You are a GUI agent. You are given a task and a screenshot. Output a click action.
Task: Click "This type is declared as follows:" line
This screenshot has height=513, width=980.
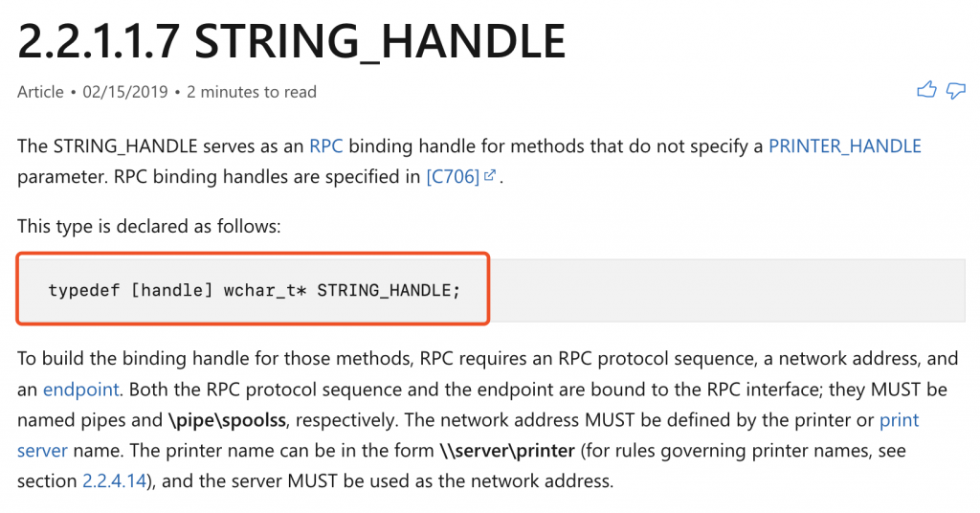click(147, 229)
